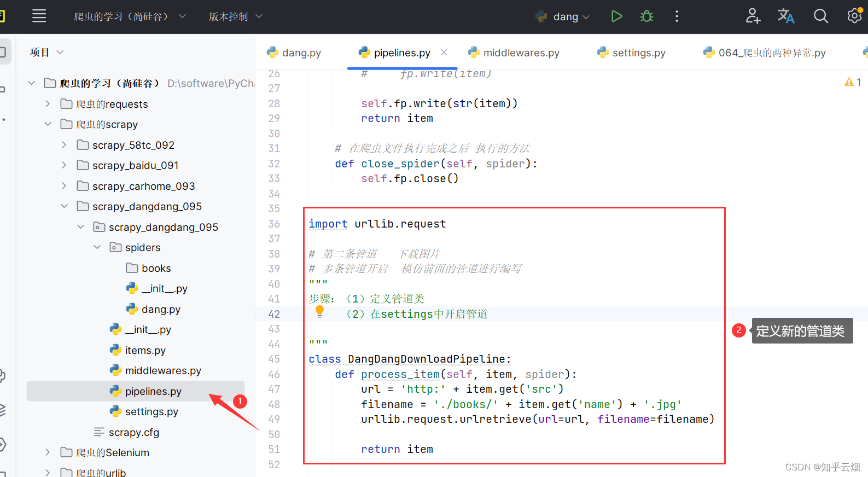Expand the scrapy_baidu_091 folder
Screen dimensions: 868x477
click(x=64, y=165)
